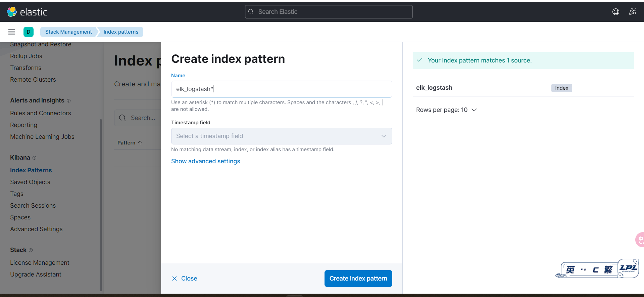Click the 繁 traditional character toggle
Screen dimensions: 644x297
608,270
